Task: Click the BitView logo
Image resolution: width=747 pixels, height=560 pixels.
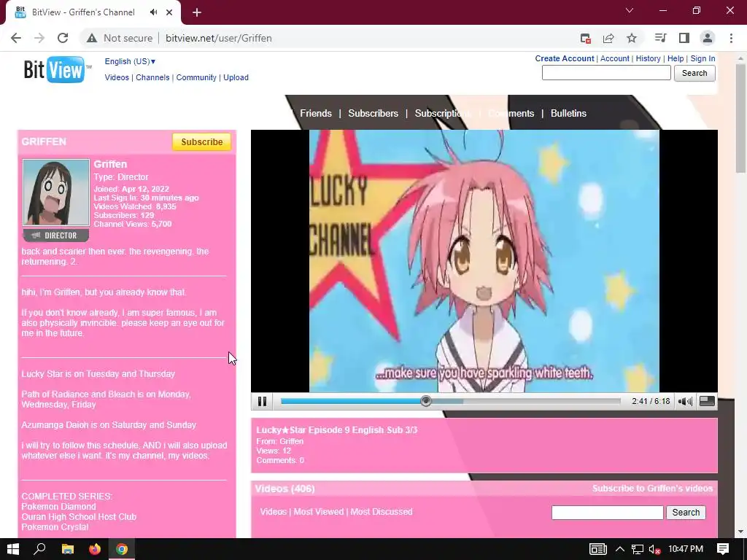Action: point(57,69)
